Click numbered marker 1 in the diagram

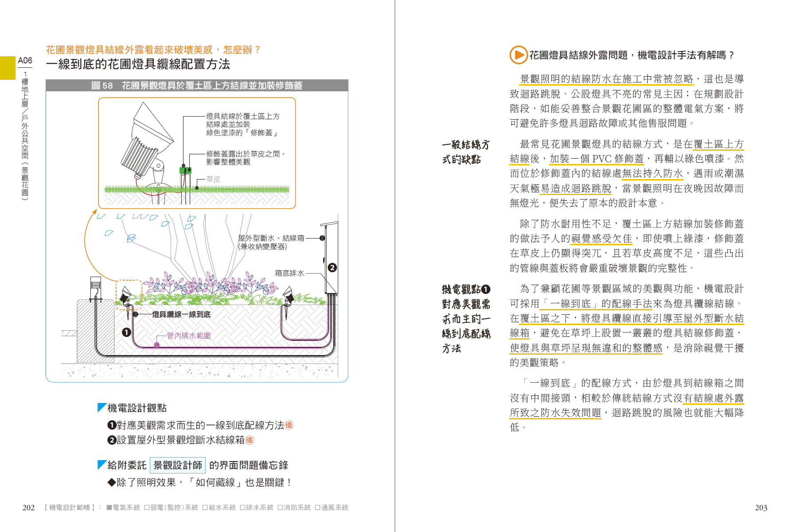(x=126, y=332)
